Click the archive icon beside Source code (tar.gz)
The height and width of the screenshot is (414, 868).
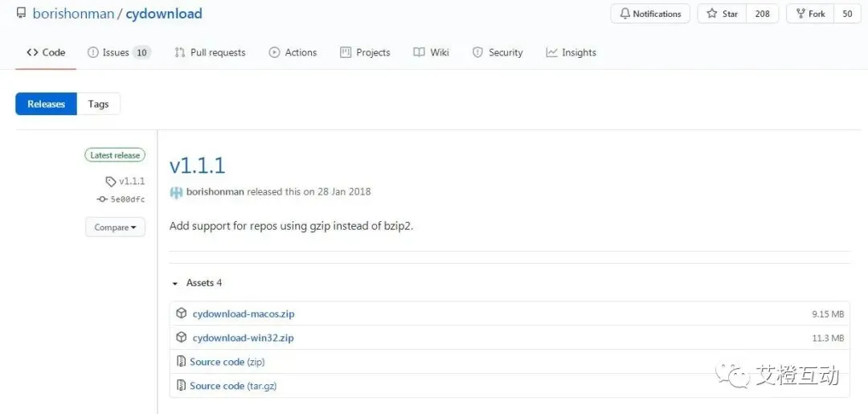coord(181,385)
